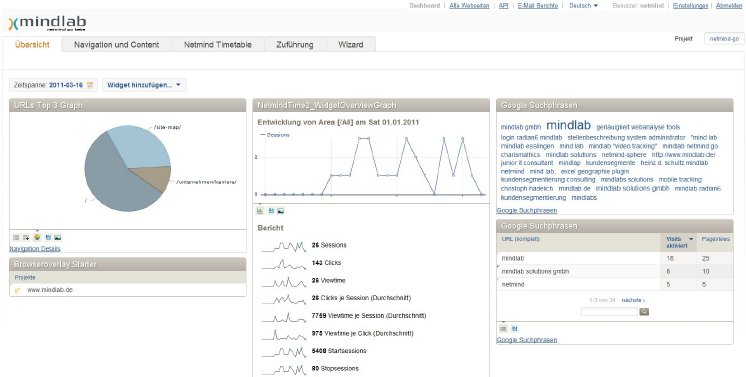Click 'mindlab' row in Suchphrasen table
Screen dimensions: 746x377
tap(614, 258)
